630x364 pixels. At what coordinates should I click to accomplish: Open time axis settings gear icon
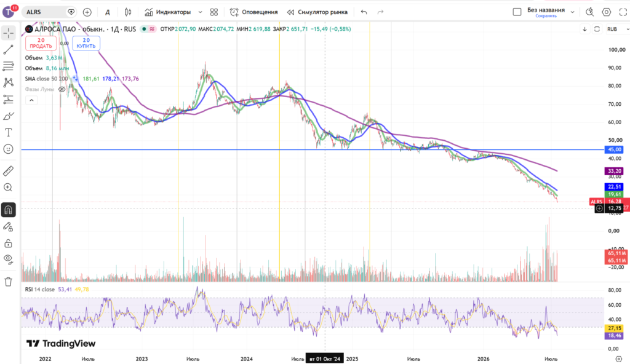coord(619,359)
